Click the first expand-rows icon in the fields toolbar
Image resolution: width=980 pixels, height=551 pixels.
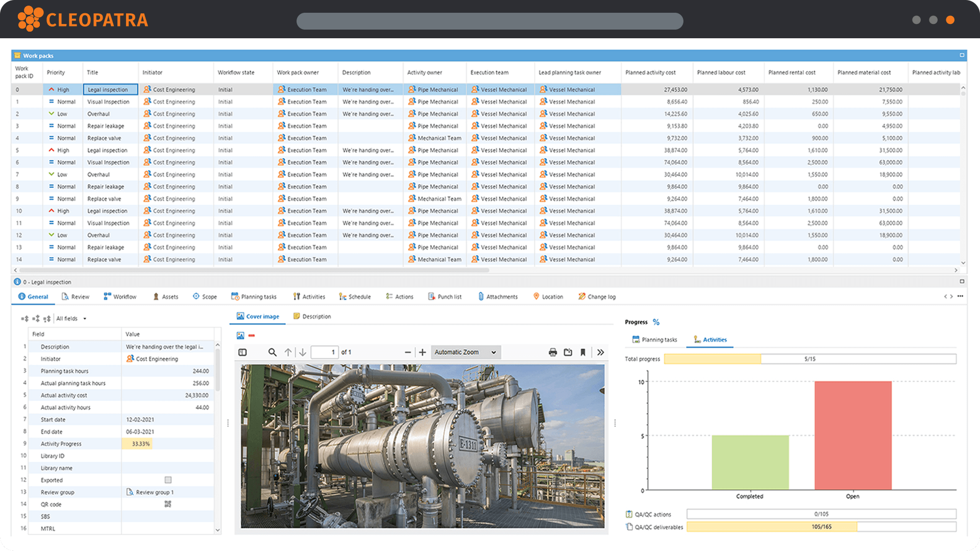pyautogui.click(x=24, y=318)
